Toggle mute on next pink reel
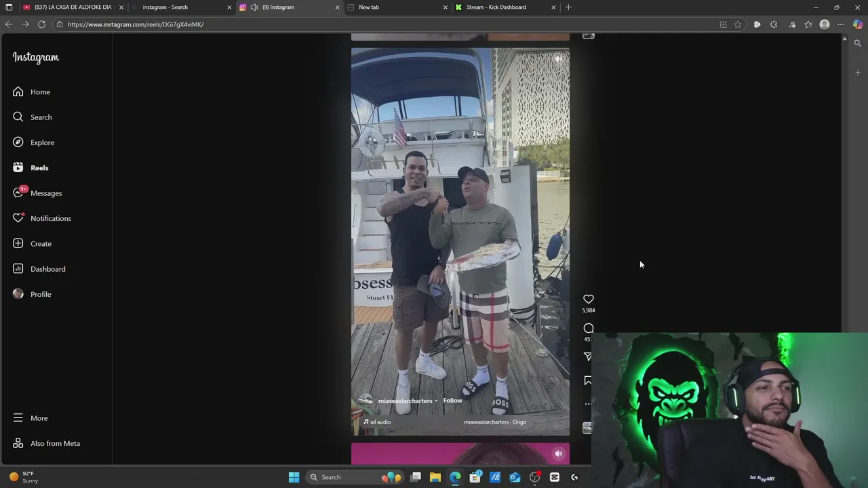868x488 pixels. 558,453
